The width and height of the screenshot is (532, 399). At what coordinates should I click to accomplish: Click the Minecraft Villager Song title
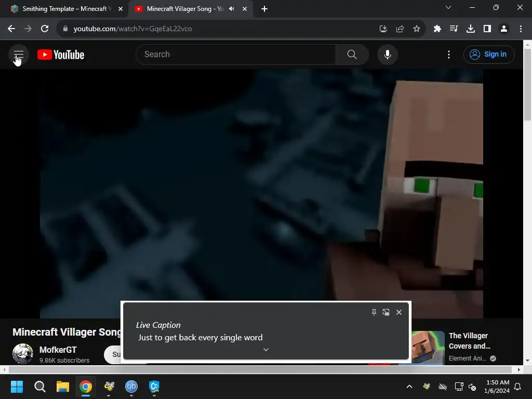tap(66, 332)
